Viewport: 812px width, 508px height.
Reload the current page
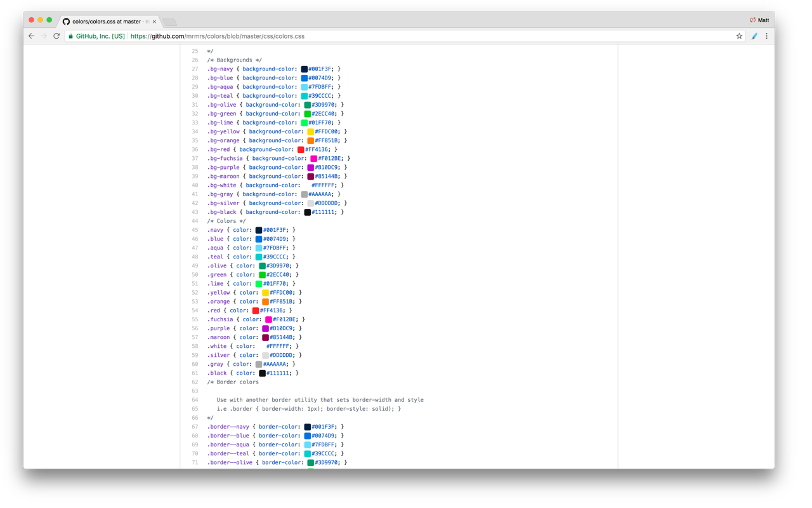56,36
